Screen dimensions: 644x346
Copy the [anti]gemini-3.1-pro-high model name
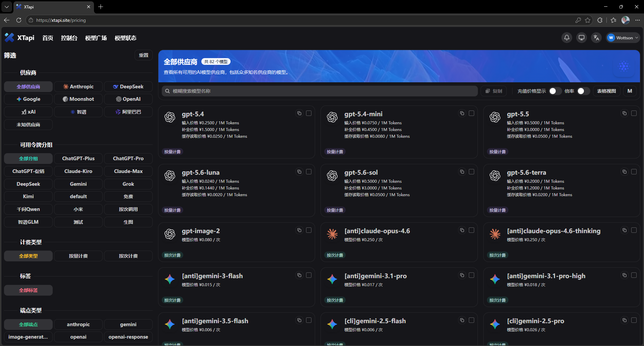[625, 275]
